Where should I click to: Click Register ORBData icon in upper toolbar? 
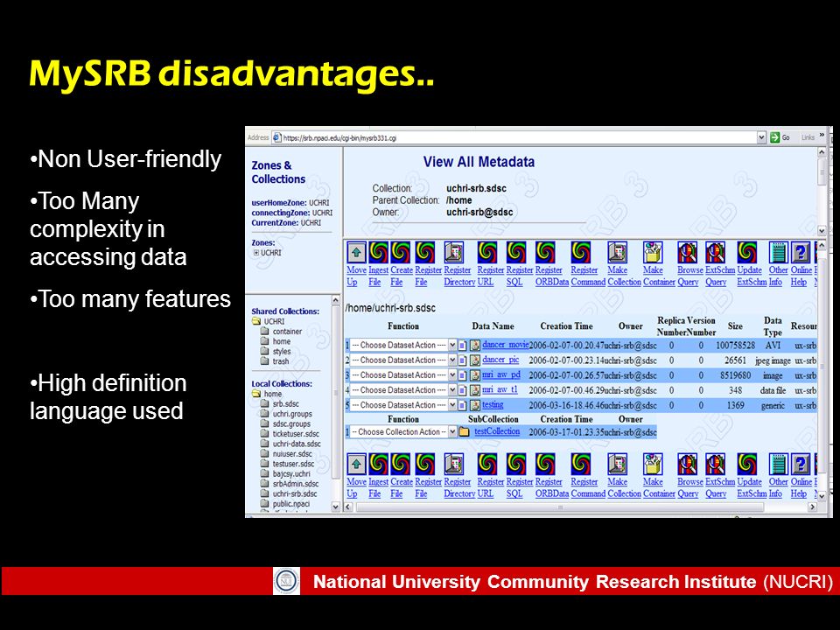click(x=545, y=252)
